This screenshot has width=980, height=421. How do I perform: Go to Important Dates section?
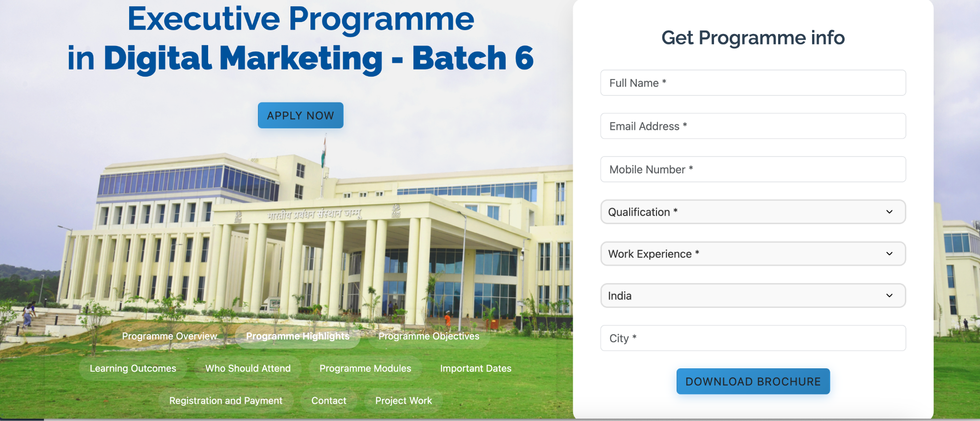(476, 368)
